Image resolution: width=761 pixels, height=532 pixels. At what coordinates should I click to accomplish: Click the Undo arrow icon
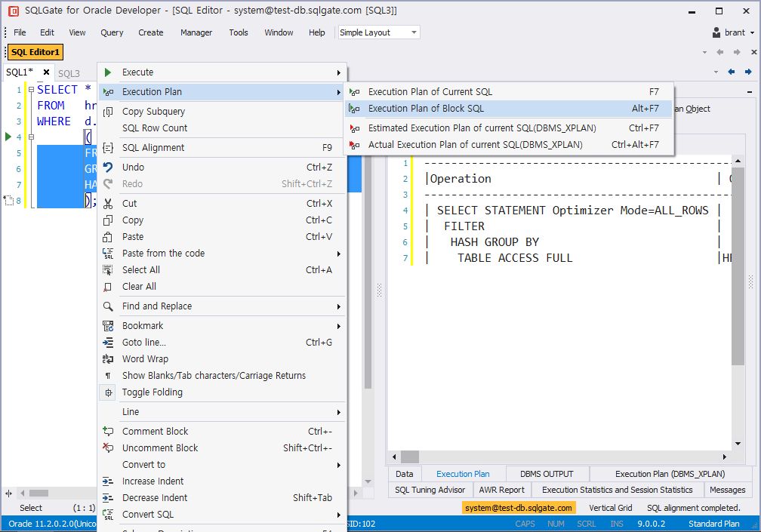point(108,168)
